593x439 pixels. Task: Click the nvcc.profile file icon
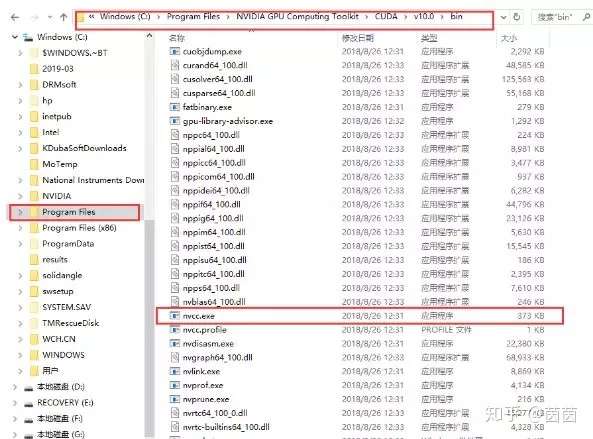(174, 329)
